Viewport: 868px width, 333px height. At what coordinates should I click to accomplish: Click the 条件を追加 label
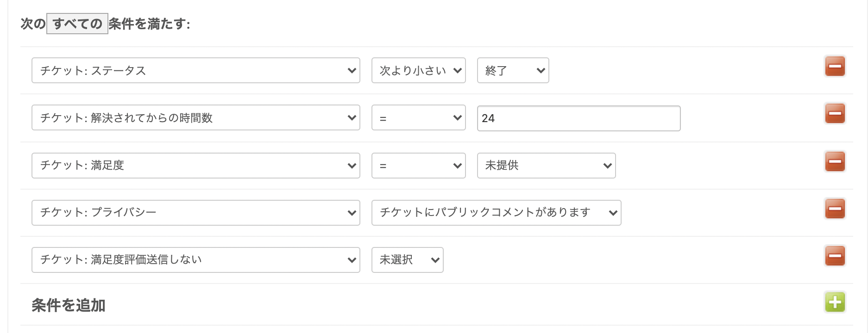click(x=69, y=305)
